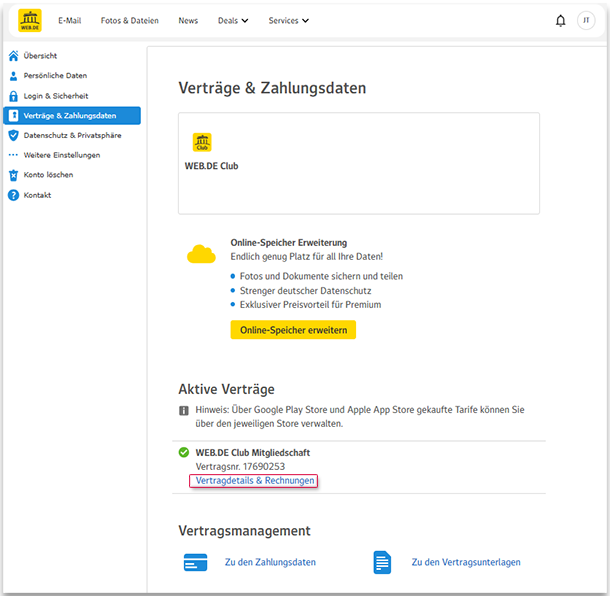The width and height of the screenshot is (610, 596).
Task: Click the Vertragsnr. 17690253 text
Action: (240, 466)
